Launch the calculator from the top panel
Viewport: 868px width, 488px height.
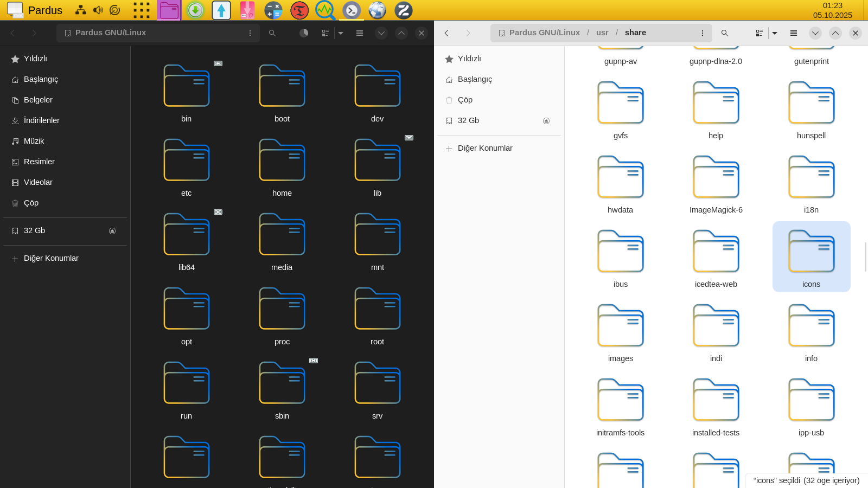tap(273, 10)
